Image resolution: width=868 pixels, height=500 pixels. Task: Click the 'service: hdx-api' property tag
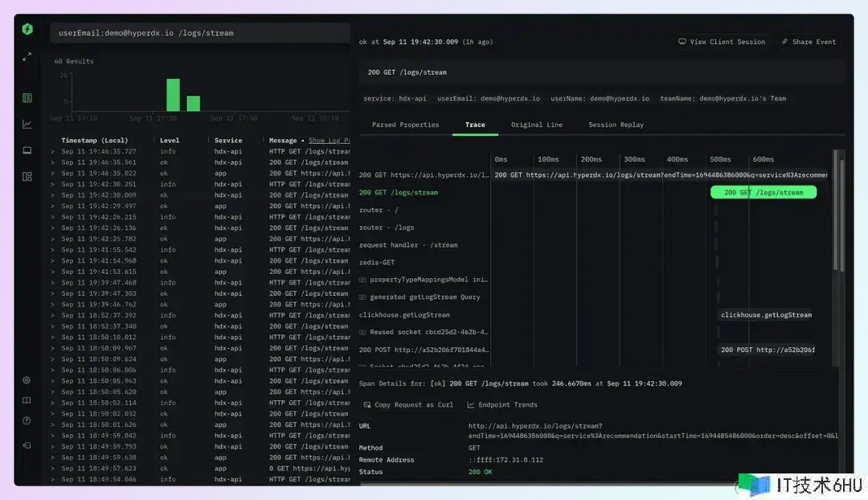coord(395,99)
